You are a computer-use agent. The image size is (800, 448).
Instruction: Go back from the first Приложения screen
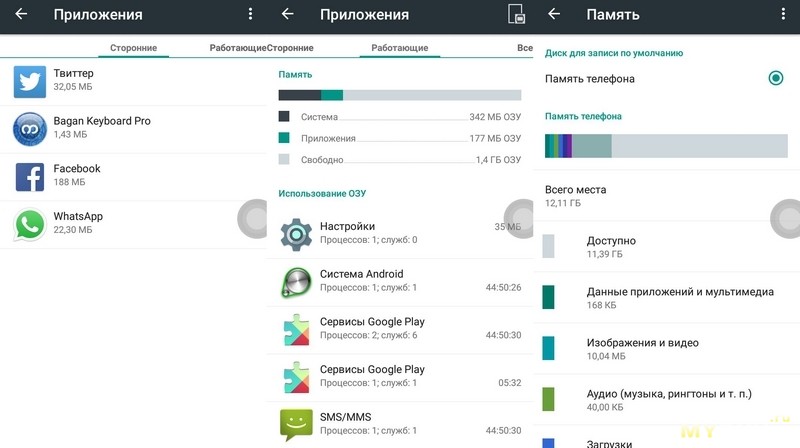[21, 14]
